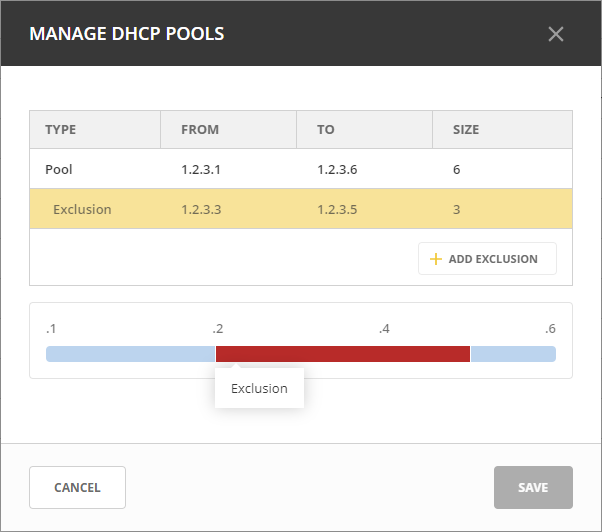
Task: Click the Pool end address 1.2.3.6
Action: coord(337,170)
